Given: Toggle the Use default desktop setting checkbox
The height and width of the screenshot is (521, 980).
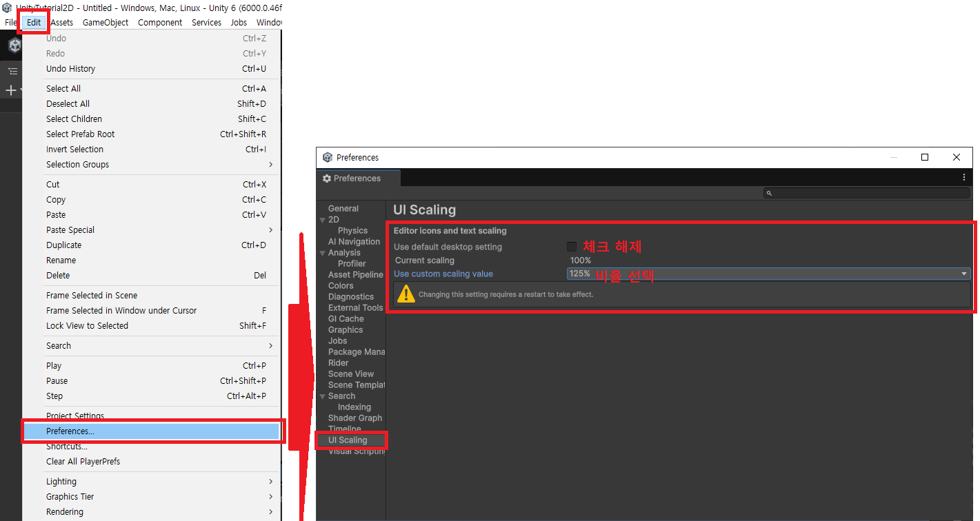Looking at the screenshot, I should pyautogui.click(x=572, y=247).
